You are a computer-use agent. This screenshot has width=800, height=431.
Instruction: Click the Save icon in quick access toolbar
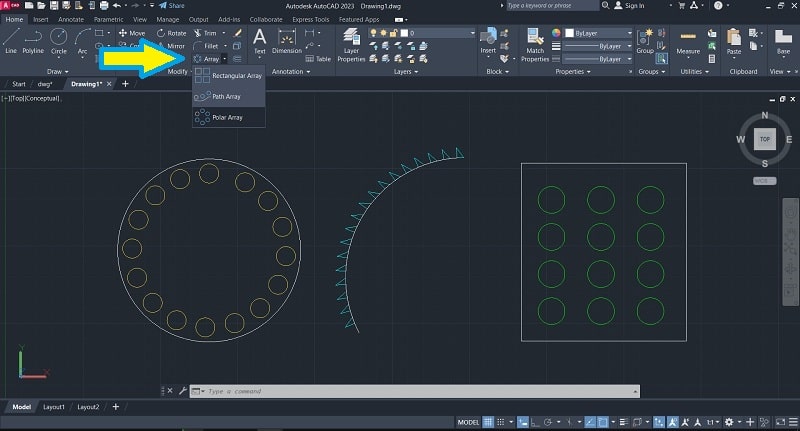pos(54,6)
